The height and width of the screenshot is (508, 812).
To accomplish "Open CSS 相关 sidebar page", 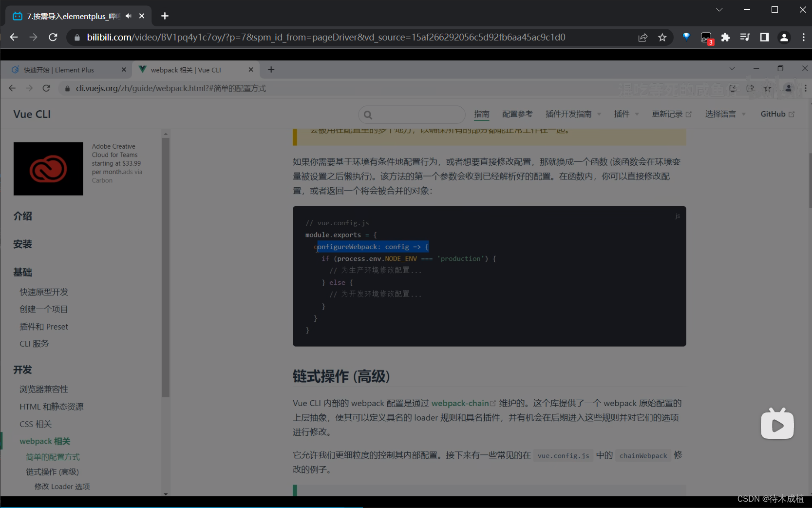I will coord(36,424).
